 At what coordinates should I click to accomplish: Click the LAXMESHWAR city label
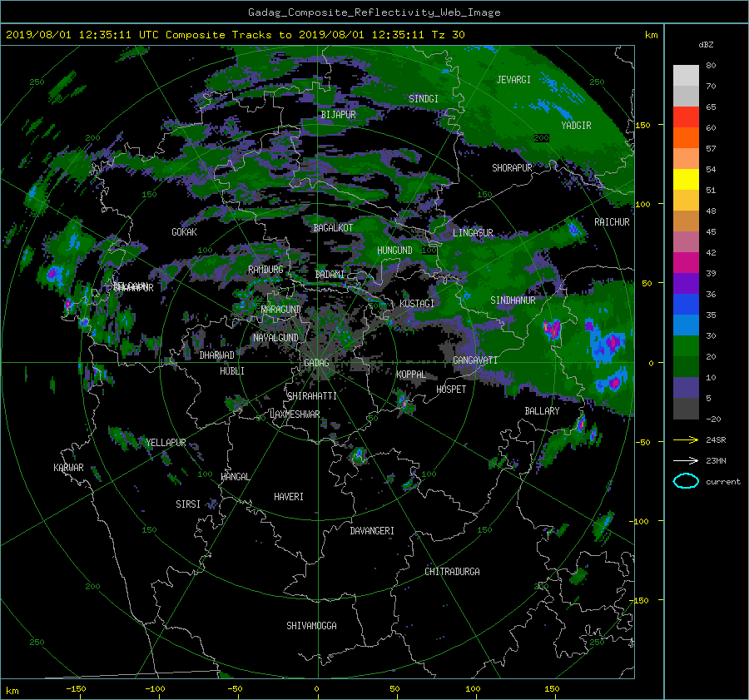[x=295, y=415]
